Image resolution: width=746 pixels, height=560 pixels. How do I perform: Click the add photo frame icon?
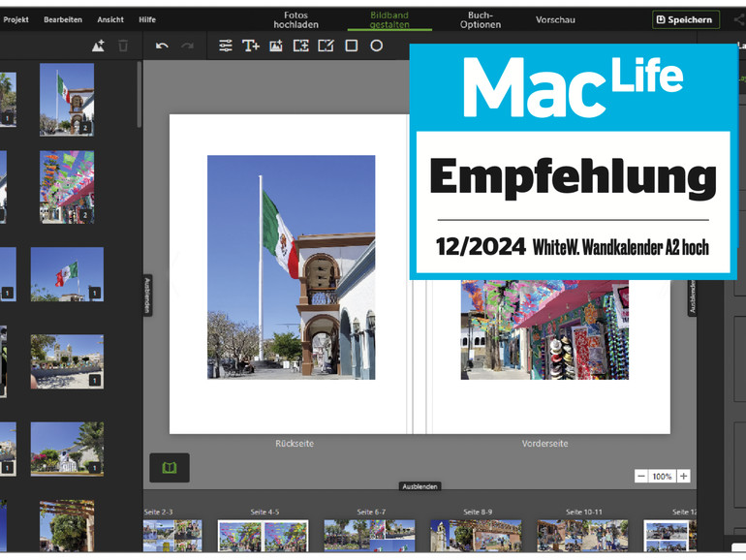[300, 46]
